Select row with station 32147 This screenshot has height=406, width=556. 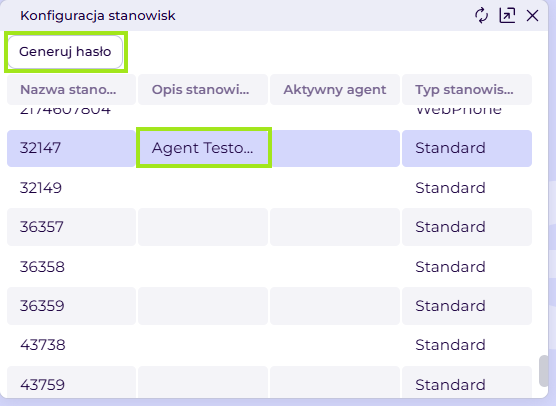click(269, 148)
